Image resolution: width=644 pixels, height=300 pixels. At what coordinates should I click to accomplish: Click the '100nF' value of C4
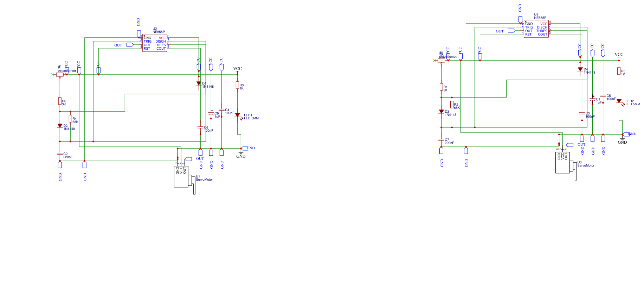(230, 113)
